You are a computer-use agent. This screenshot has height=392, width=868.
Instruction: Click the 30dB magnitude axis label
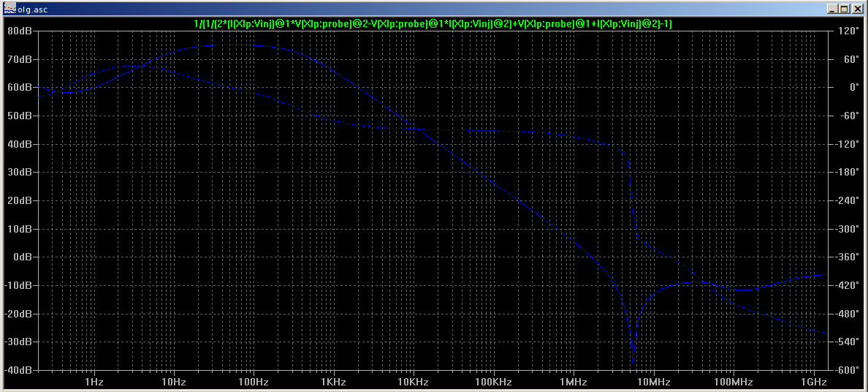pos(21,172)
